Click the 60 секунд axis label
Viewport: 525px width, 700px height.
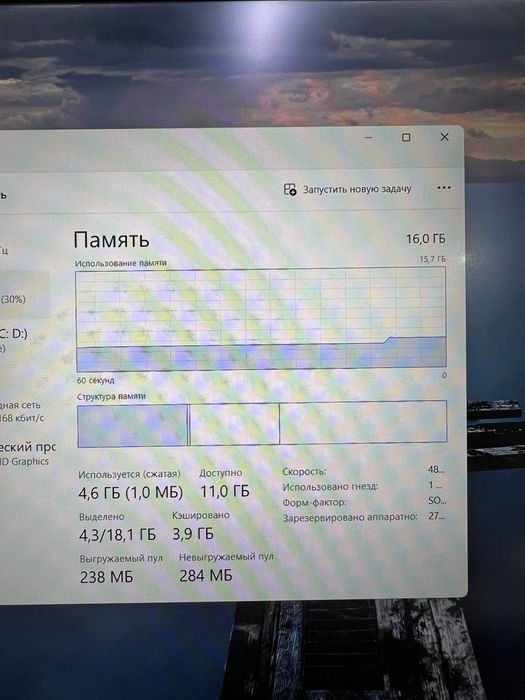click(96, 380)
